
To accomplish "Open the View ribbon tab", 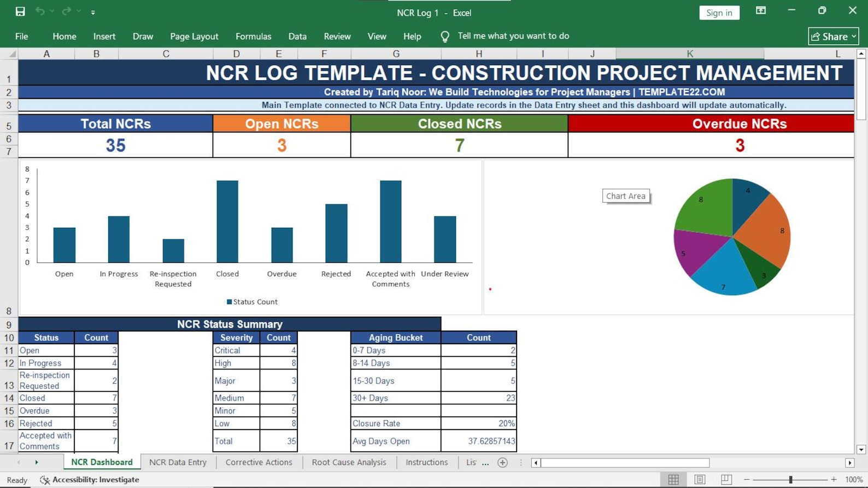I will coord(377,36).
